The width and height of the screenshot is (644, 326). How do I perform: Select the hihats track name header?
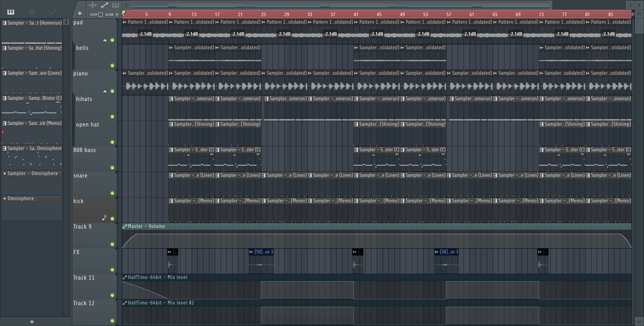click(x=84, y=99)
